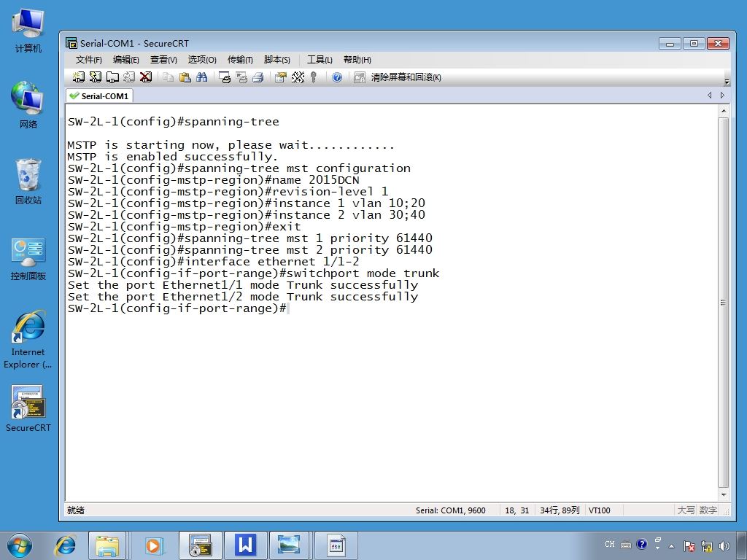The image size is (747, 560).
Task: Open the 传输(T) menu
Action: click(240, 60)
